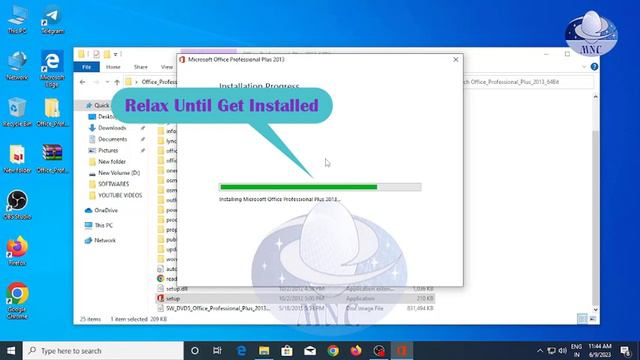This screenshot has width=640, height=360.
Task: Open OBS Studio desktop shortcut
Action: pyautogui.click(x=17, y=205)
